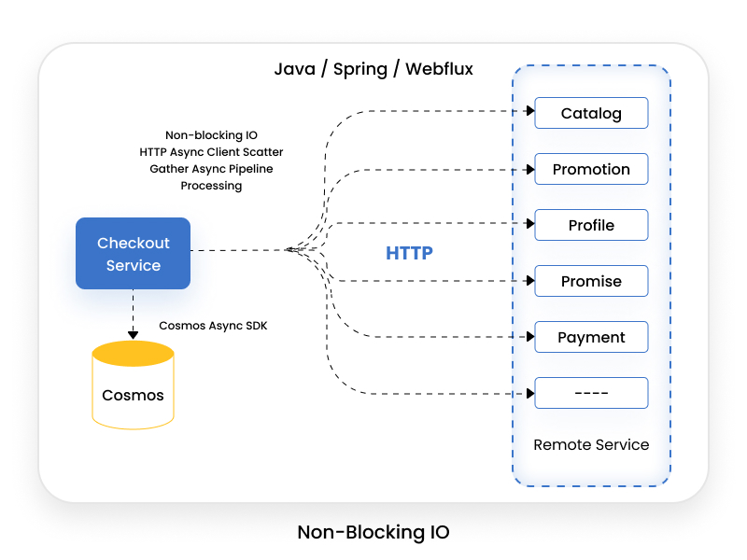Viewport: 747px width, 560px height.
Task: Click the Catalog service box
Action: (591, 113)
